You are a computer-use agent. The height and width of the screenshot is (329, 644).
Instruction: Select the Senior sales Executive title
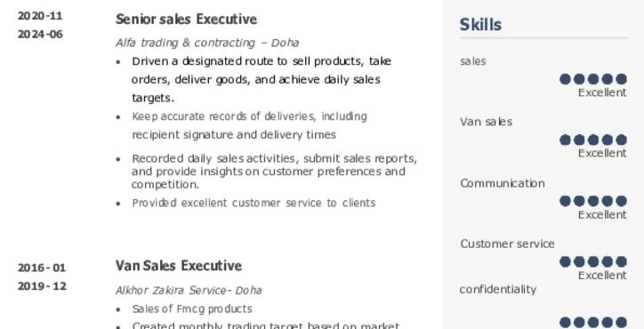click(186, 20)
